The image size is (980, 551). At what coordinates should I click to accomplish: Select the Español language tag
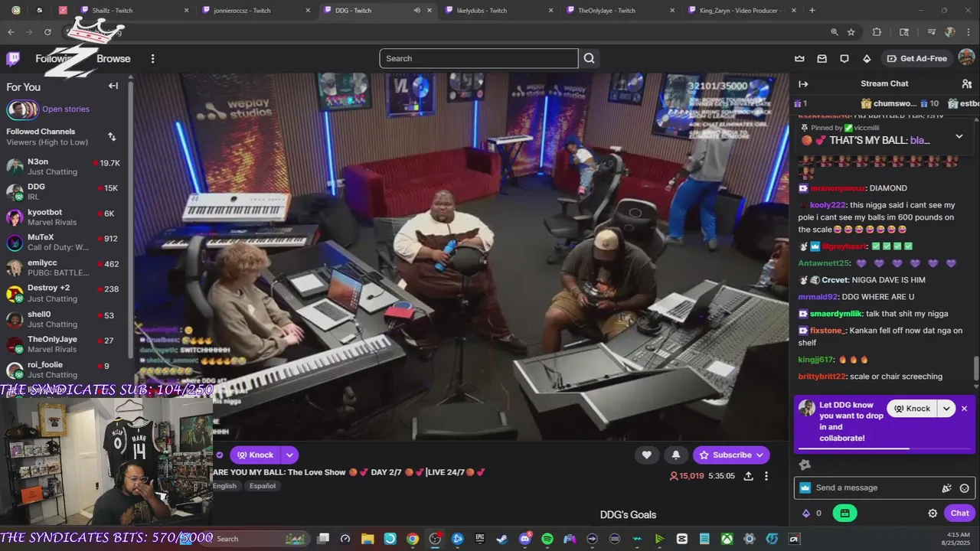pyautogui.click(x=262, y=486)
